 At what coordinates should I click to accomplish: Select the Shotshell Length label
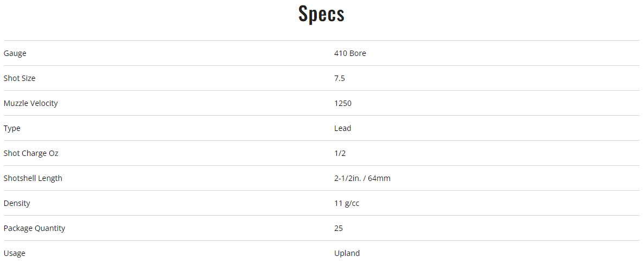33,178
